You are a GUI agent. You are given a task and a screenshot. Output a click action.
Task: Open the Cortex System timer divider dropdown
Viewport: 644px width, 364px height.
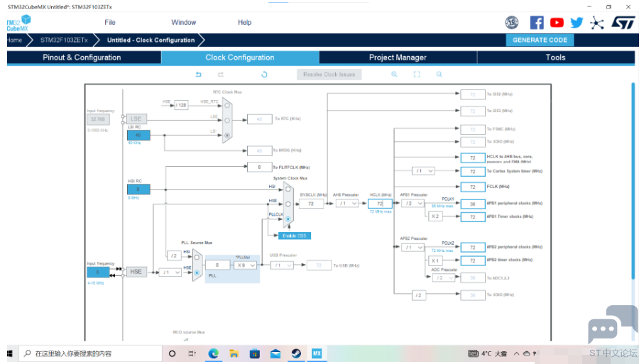click(x=423, y=171)
